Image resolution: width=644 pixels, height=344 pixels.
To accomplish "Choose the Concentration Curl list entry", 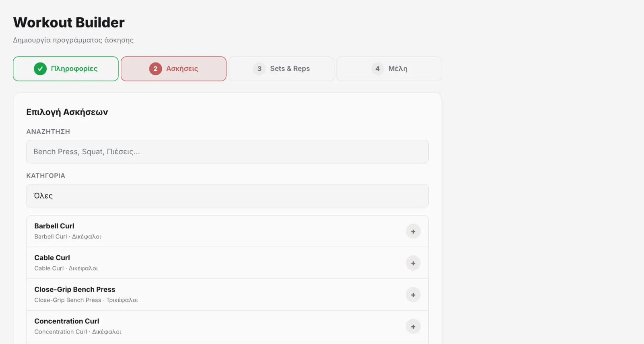I will point(227,326).
